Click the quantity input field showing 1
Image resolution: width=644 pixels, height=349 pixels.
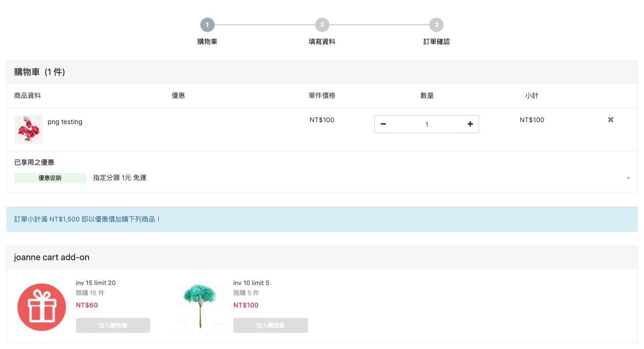(x=426, y=124)
